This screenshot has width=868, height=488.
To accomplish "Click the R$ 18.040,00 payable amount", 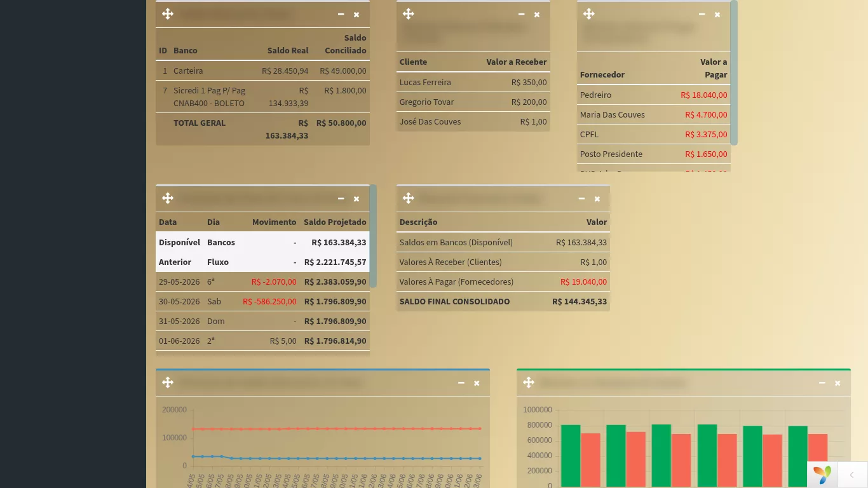I will point(704,95).
